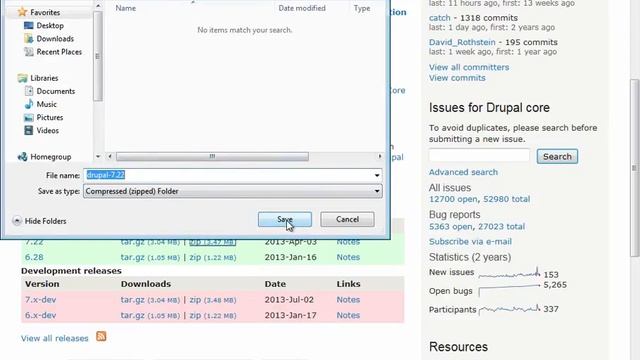Click the file list scroll right arrow
Viewport: 640px width, 360px height.
(x=380, y=156)
